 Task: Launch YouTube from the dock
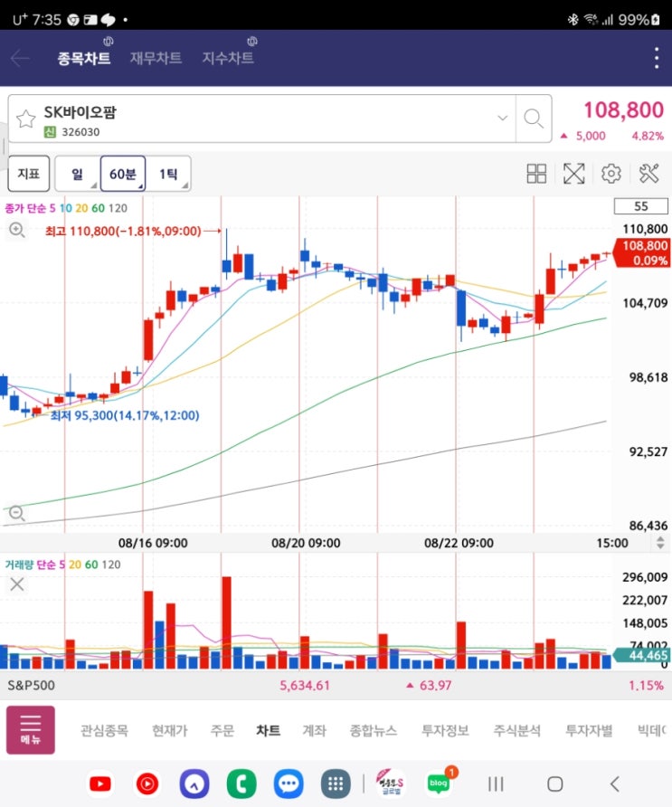click(100, 783)
